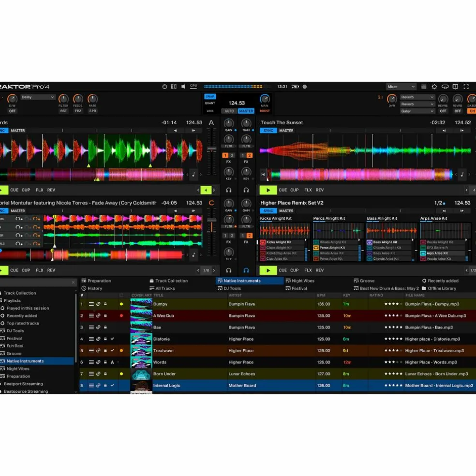Play the Higher Place Remix Set deck
The width and height of the screenshot is (476, 476).
(268, 270)
